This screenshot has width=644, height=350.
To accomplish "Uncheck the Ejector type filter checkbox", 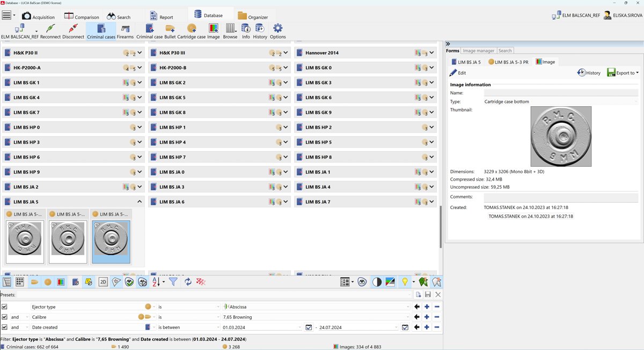I will (4, 307).
